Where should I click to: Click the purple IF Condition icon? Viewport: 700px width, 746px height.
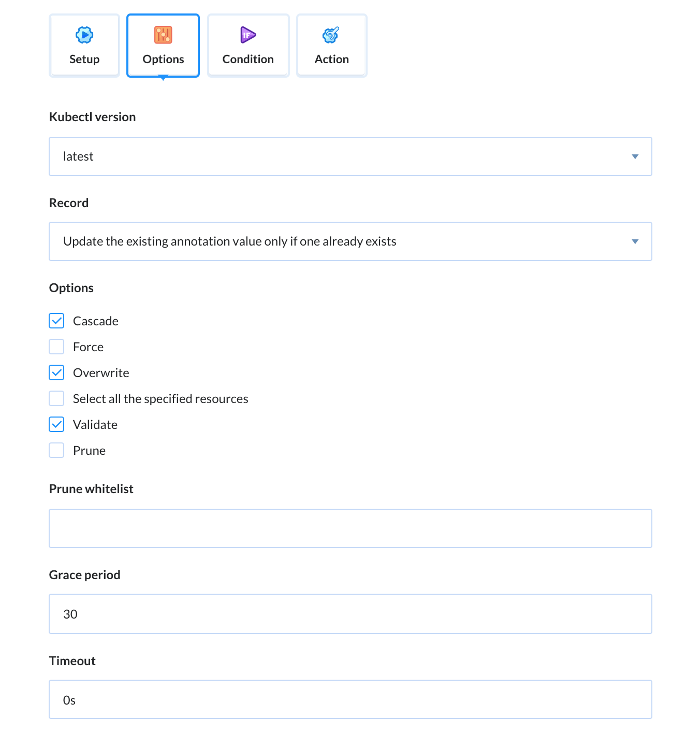(x=248, y=35)
